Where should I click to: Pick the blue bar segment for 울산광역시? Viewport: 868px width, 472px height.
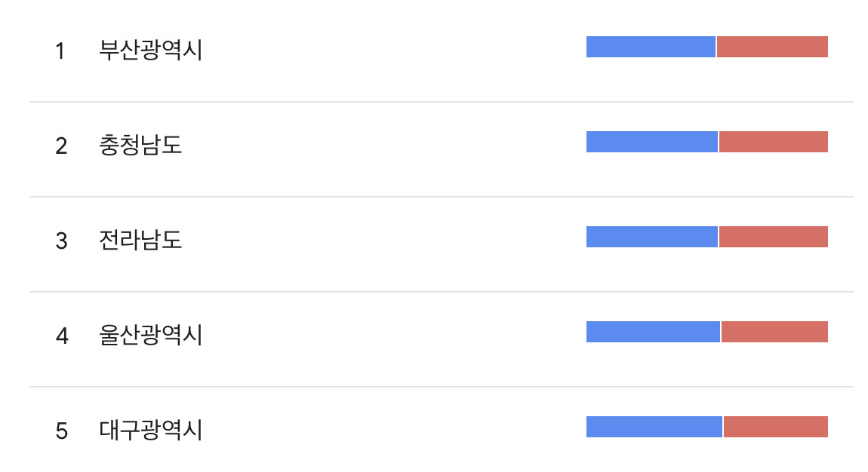653,332
